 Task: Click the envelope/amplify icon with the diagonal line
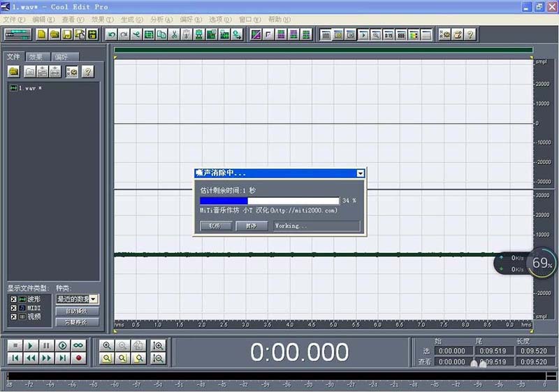coord(256,34)
